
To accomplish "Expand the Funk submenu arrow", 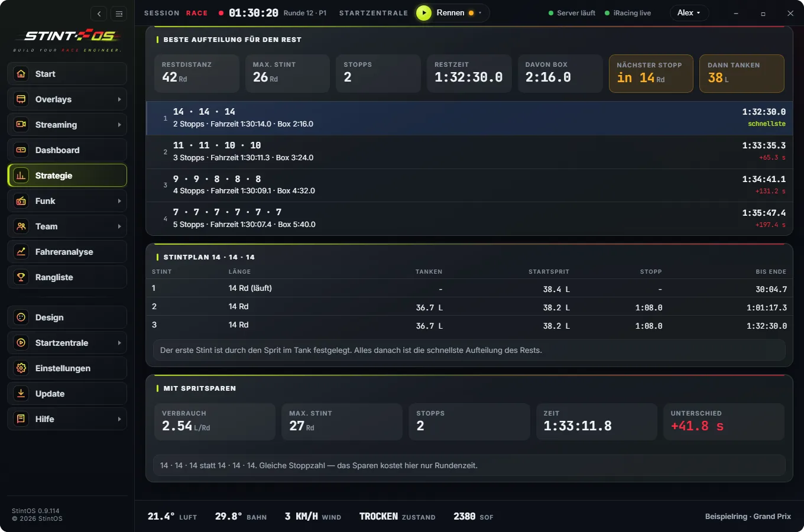I will (x=119, y=201).
